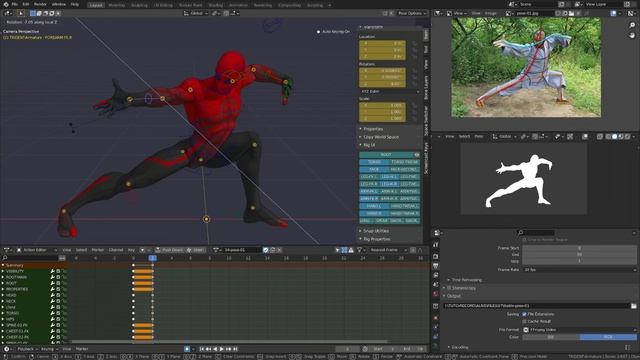Toggle the FACE rig layer button
Screen dimensions: 640x360
click(374, 169)
